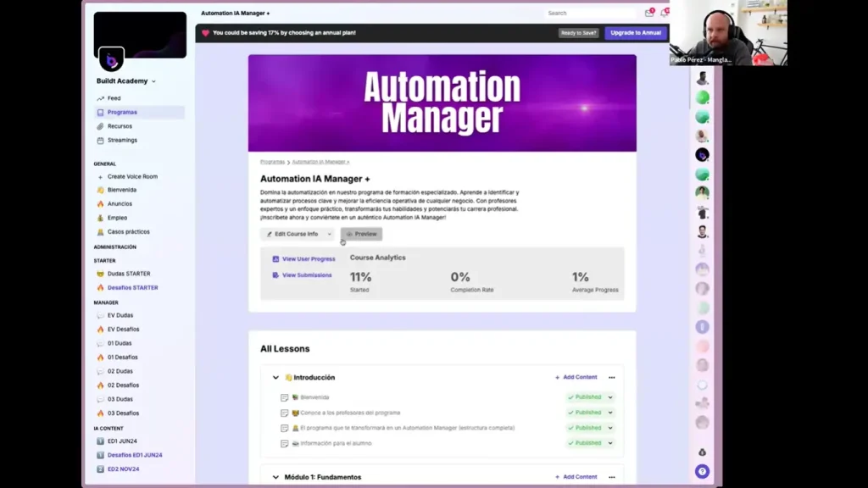Collapse Módulo 1: Fundamentos section
Viewport: 868px width, 488px height.
click(275, 476)
